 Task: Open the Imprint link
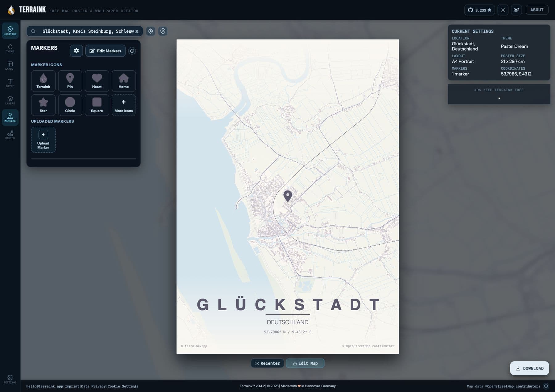[x=72, y=386]
